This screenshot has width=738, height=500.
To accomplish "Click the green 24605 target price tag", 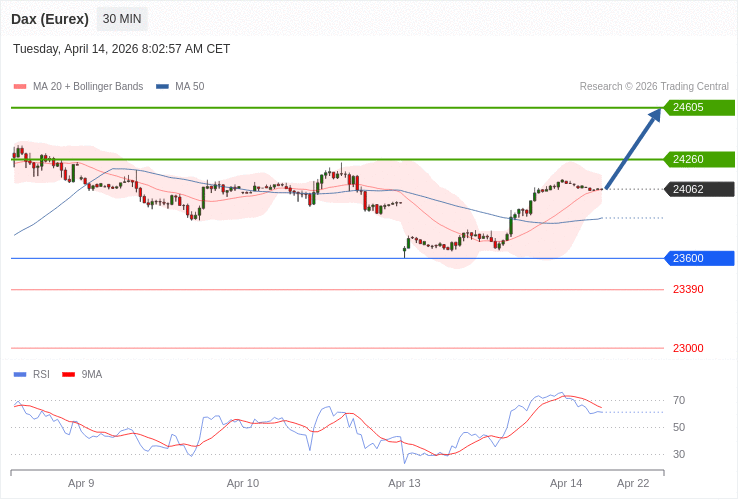I will 699,107.
